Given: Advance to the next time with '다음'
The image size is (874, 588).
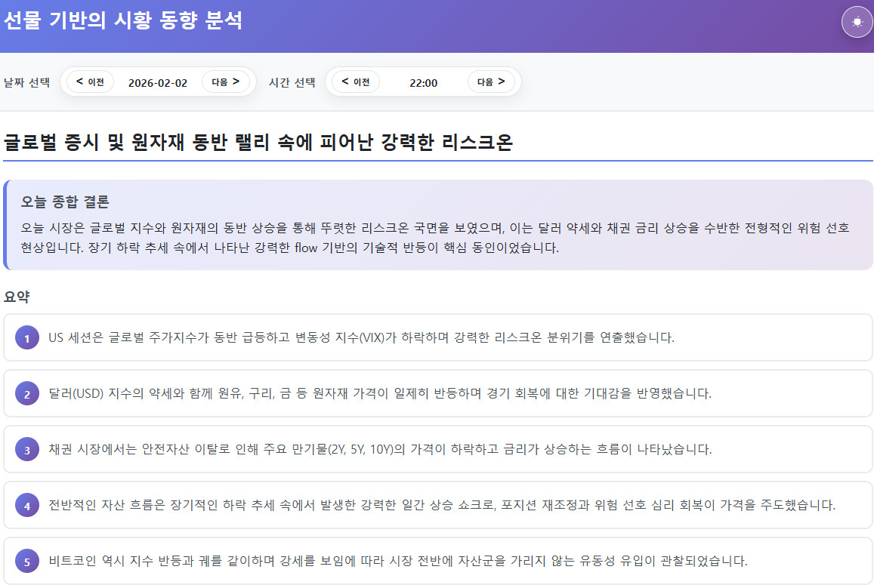Looking at the screenshot, I should 491,82.
